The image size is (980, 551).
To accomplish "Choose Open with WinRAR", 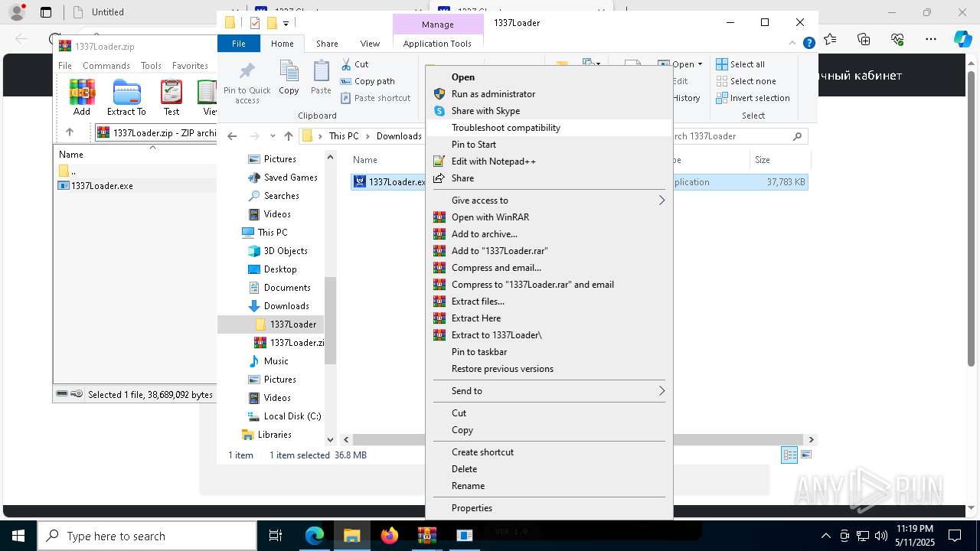I will 549,217.
